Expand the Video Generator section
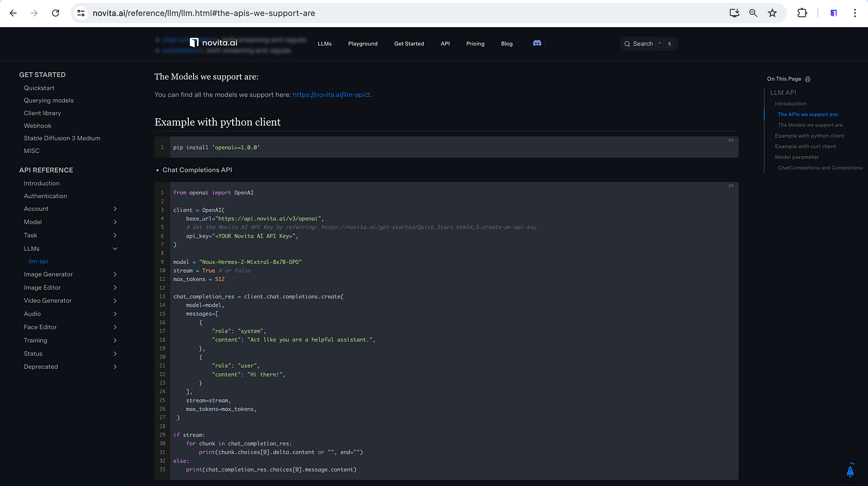Image resolution: width=868 pixels, height=486 pixels. pos(115,301)
